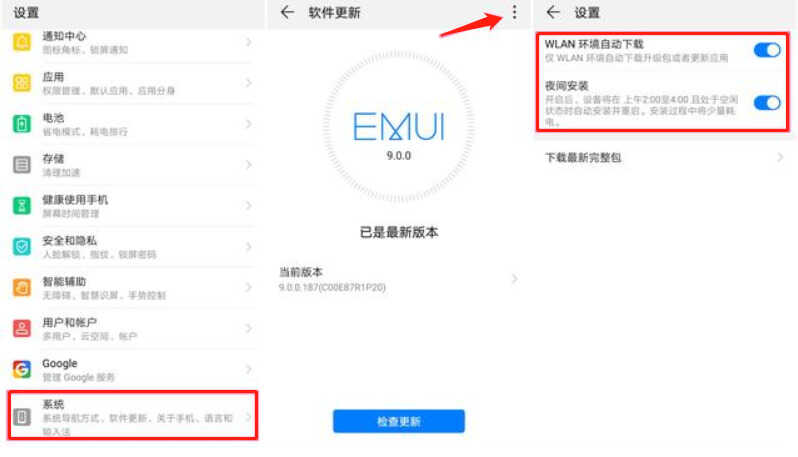Tap the yellow Apps grid icon
Viewport: 798px width, 457px height.
(22, 83)
